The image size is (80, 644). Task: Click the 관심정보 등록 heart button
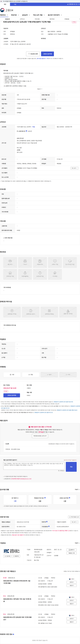[x=33, y=54]
